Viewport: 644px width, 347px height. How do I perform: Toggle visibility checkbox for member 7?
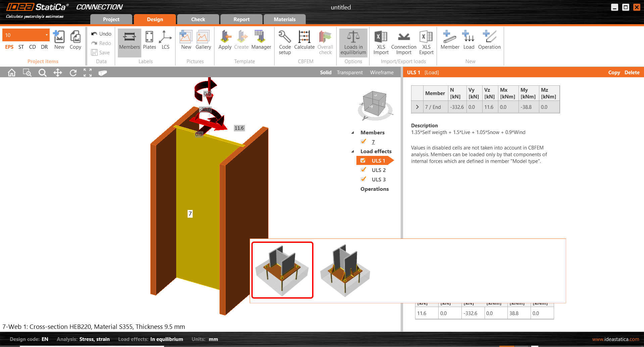tap(363, 142)
